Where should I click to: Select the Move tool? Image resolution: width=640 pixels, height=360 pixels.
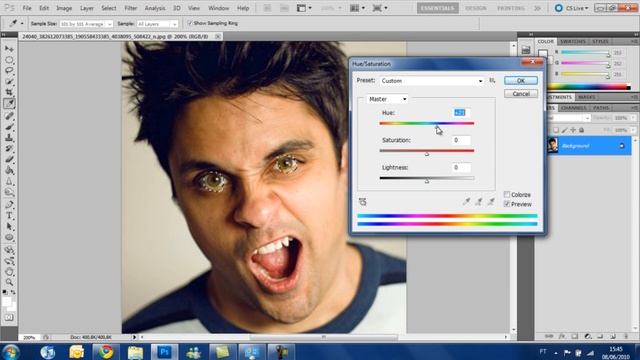click(x=9, y=49)
